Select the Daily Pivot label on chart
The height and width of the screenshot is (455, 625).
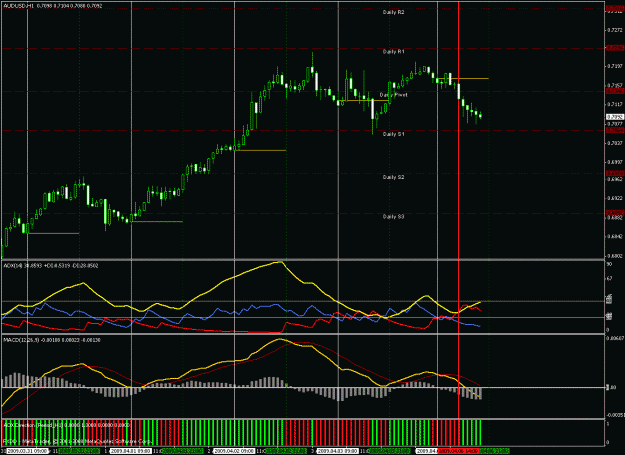tap(393, 95)
